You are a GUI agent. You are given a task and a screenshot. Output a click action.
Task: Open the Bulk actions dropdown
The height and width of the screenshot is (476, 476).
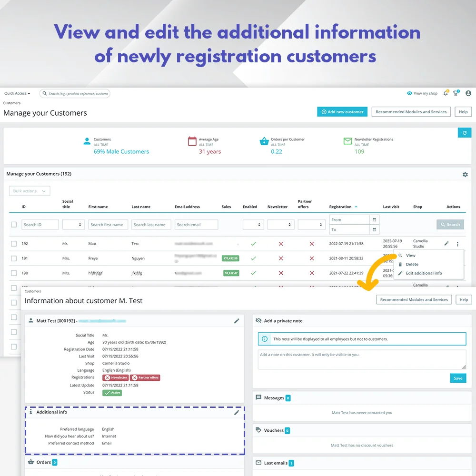(29, 190)
